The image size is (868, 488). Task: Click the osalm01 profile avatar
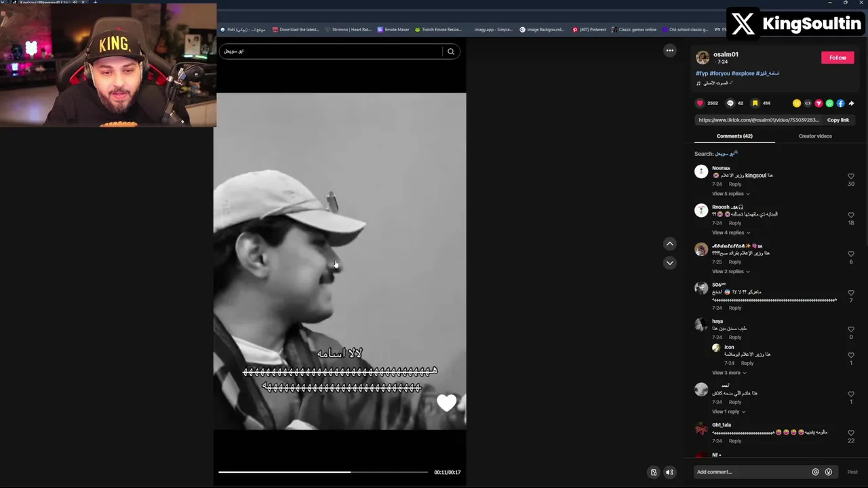click(703, 58)
